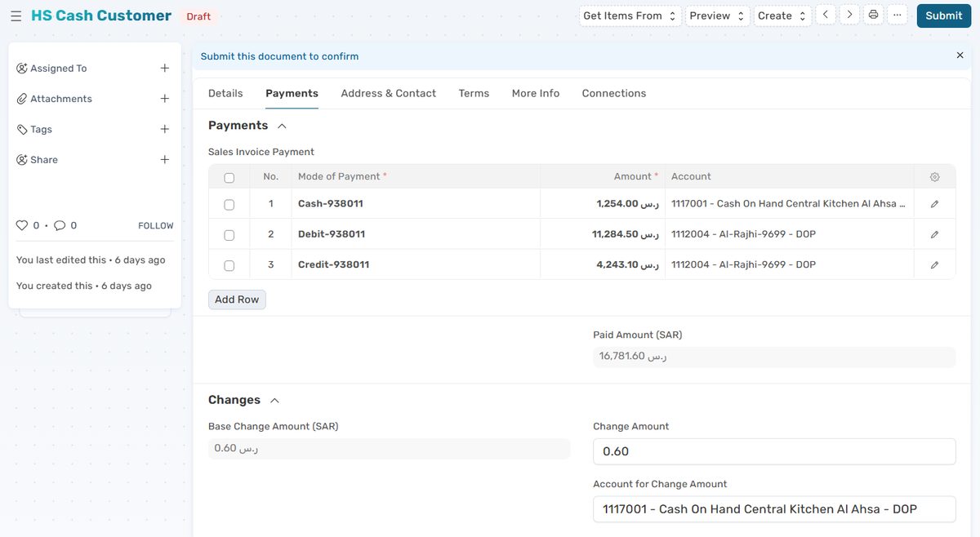Open the Get Items From dropdown
The image size is (980, 537).
tap(630, 16)
